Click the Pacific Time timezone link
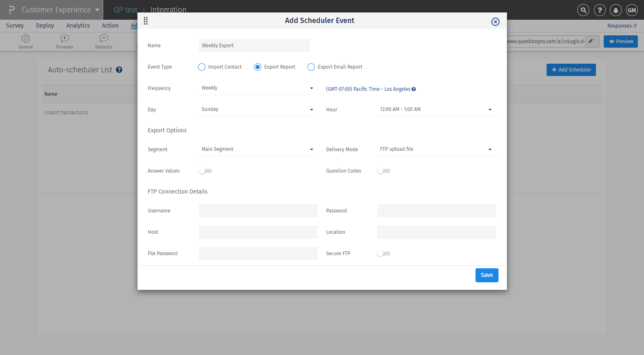The height and width of the screenshot is (355, 644). click(x=368, y=89)
